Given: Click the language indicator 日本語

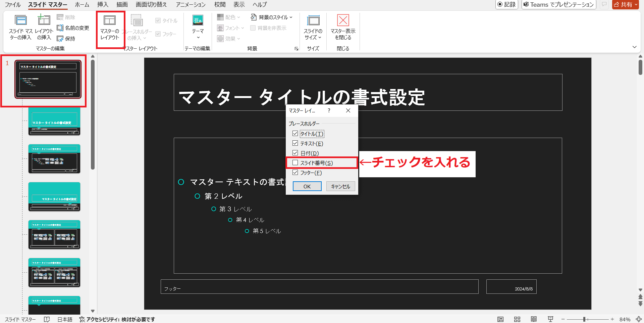Looking at the screenshot, I should click(x=65, y=319).
